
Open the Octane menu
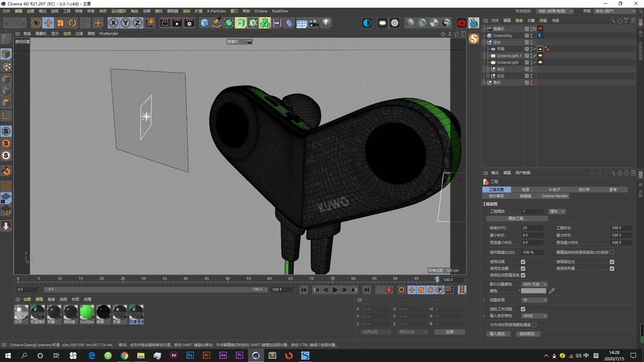(261, 11)
